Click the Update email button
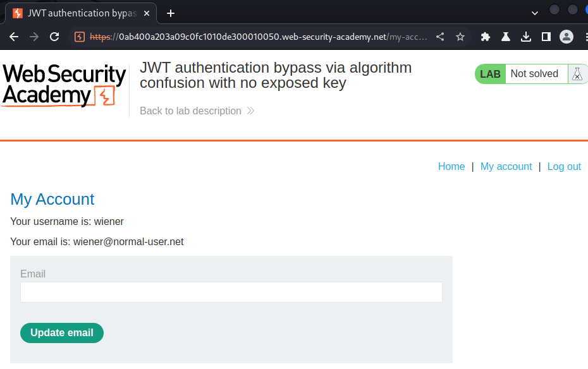Viewport: 588px width, 369px height. coord(62,332)
